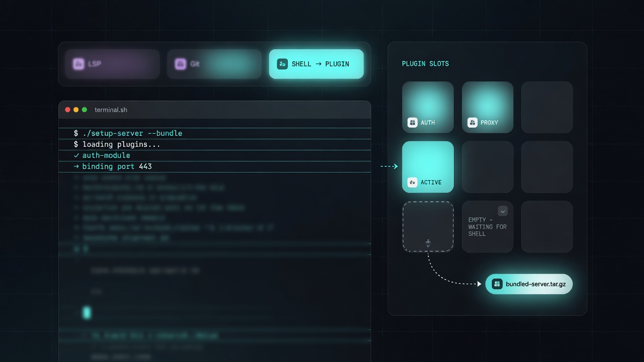Click the LSP tab's purple icon
Viewport: 644px width, 362px height.
point(78,64)
